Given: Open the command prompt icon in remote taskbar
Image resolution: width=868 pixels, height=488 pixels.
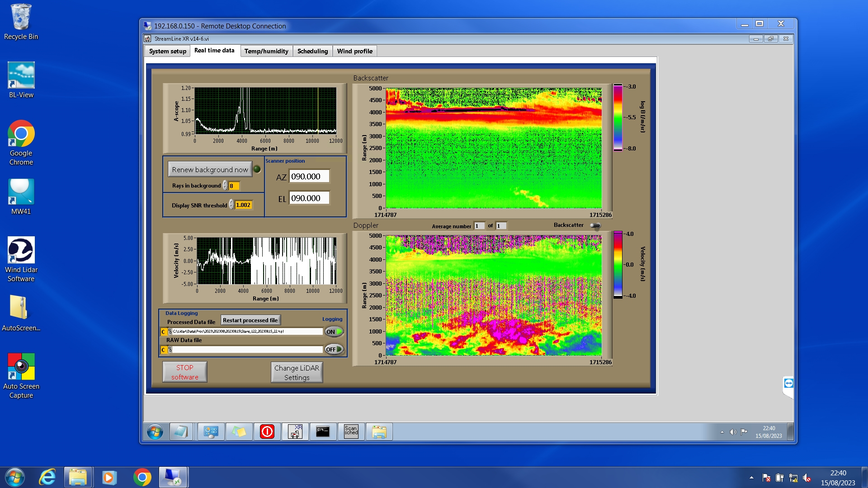Looking at the screenshot, I should [323, 432].
